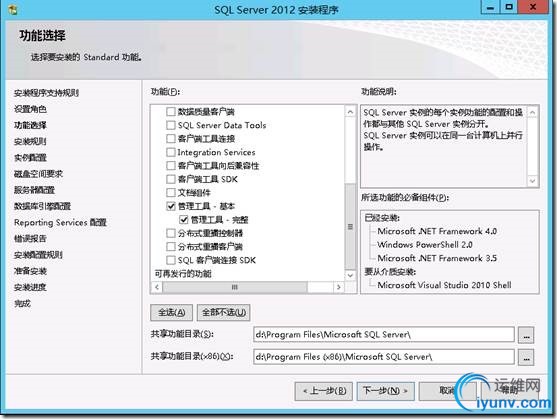Click 要从介质安装 prerequisites group
Image resolution: width=557 pixels, height=419 pixels.
click(390, 272)
